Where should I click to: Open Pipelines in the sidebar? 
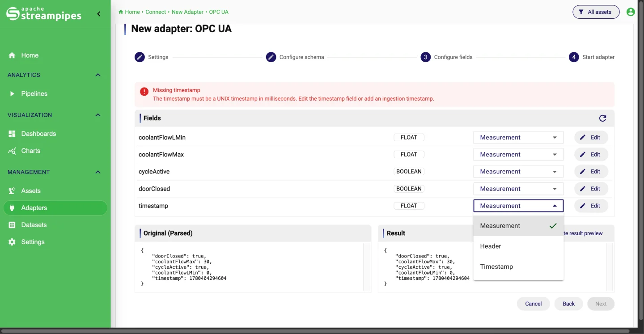(x=55, y=94)
